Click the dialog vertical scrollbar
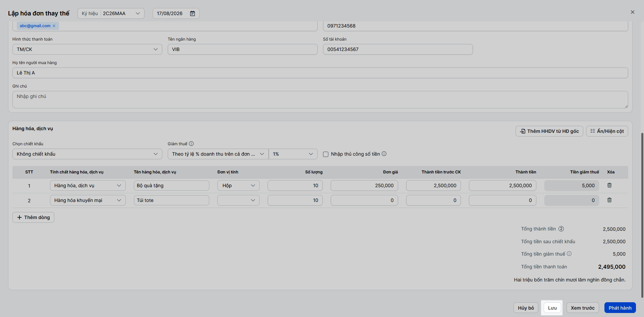This screenshot has width=644, height=317. (642, 215)
